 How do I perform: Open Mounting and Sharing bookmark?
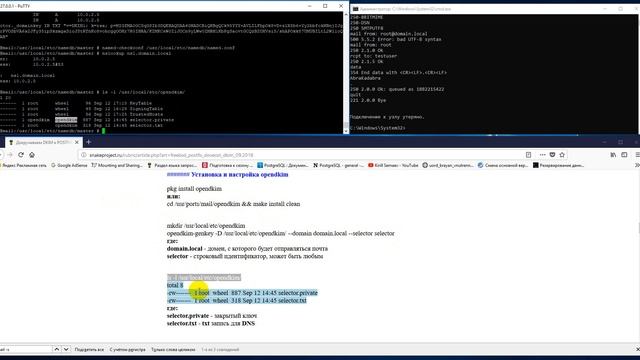(x=117, y=165)
